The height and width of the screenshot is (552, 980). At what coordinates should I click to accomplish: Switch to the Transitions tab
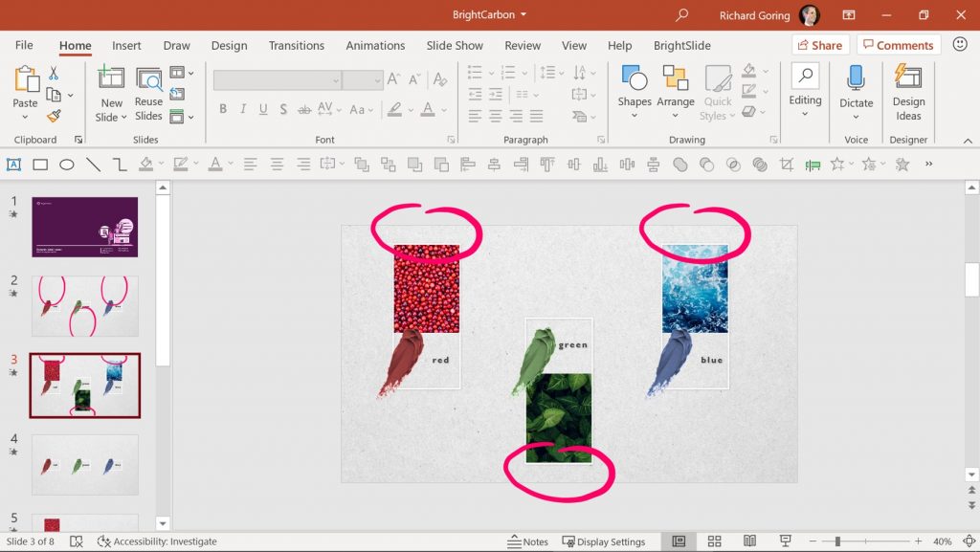click(x=296, y=45)
